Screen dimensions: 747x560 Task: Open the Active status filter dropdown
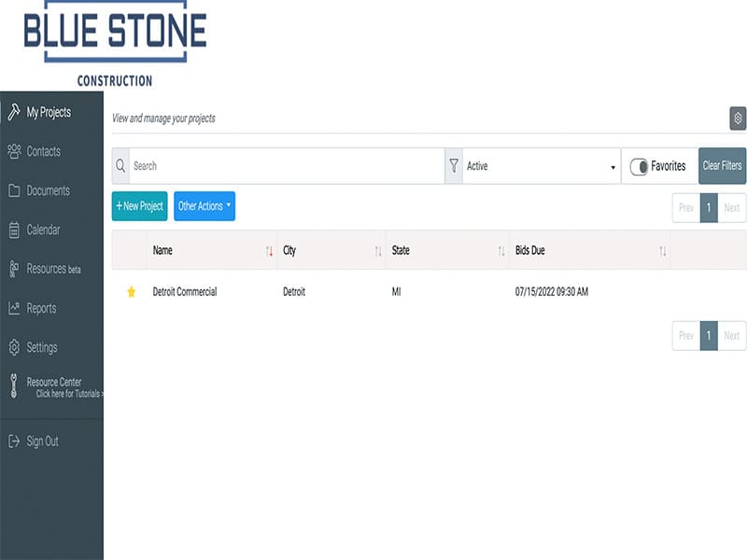(x=542, y=166)
